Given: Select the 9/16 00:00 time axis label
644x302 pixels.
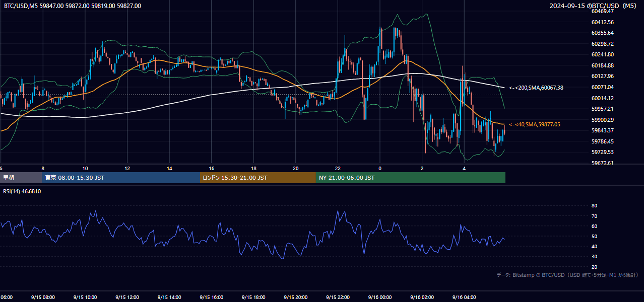Looking at the screenshot, I should [x=380, y=297].
